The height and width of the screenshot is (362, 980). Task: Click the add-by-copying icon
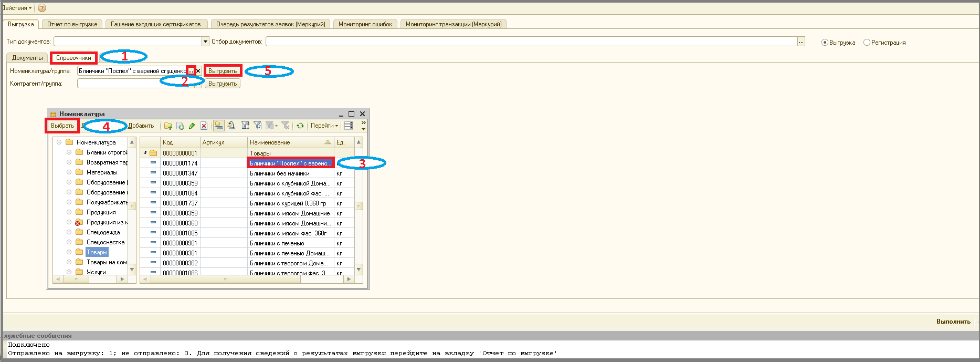point(180,126)
